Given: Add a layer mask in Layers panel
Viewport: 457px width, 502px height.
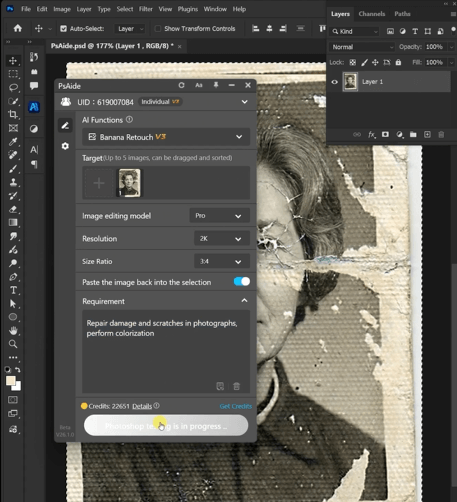Looking at the screenshot, I should tap(385, 134).
